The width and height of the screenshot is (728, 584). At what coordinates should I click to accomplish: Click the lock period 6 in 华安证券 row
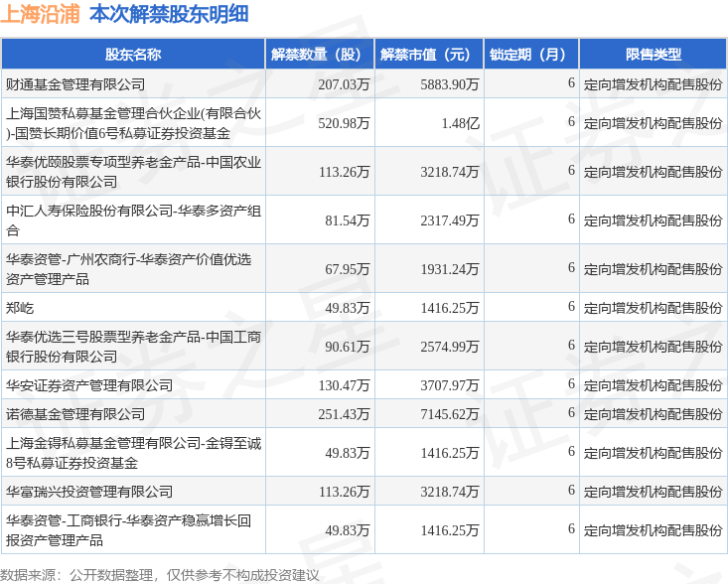coord(571,384)
